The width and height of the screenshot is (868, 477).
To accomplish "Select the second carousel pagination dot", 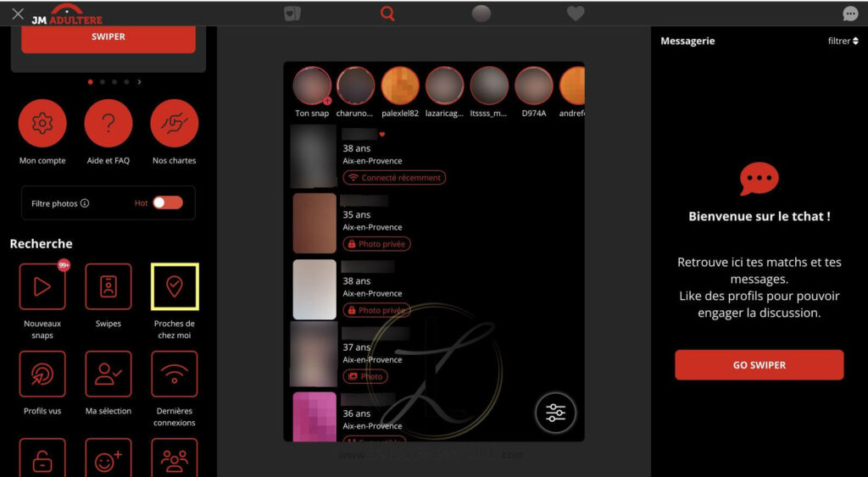I will 103,82.
